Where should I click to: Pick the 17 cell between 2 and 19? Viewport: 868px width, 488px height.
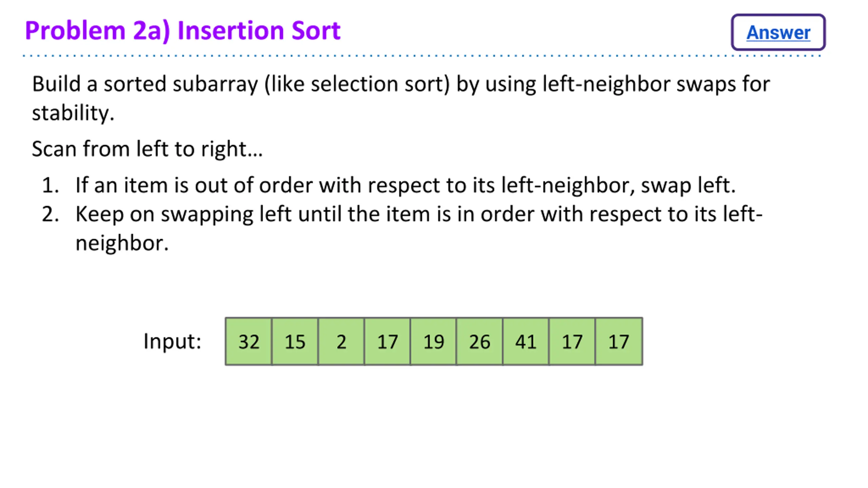pos(387,341)
